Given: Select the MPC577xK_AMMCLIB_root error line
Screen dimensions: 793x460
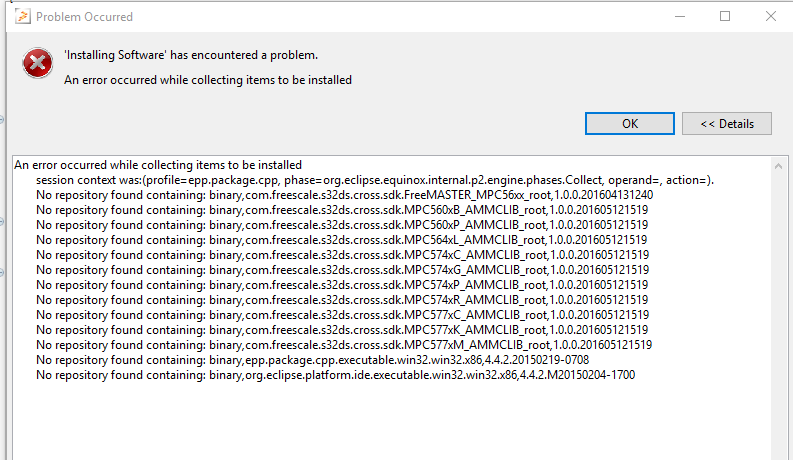Looking at the screenshot, I should coord(341,330).
